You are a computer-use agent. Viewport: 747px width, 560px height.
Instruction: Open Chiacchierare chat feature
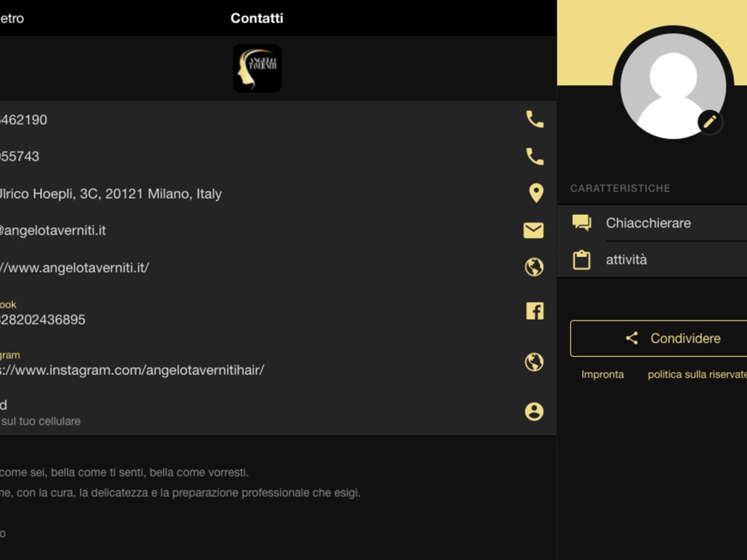click(648, 223)
